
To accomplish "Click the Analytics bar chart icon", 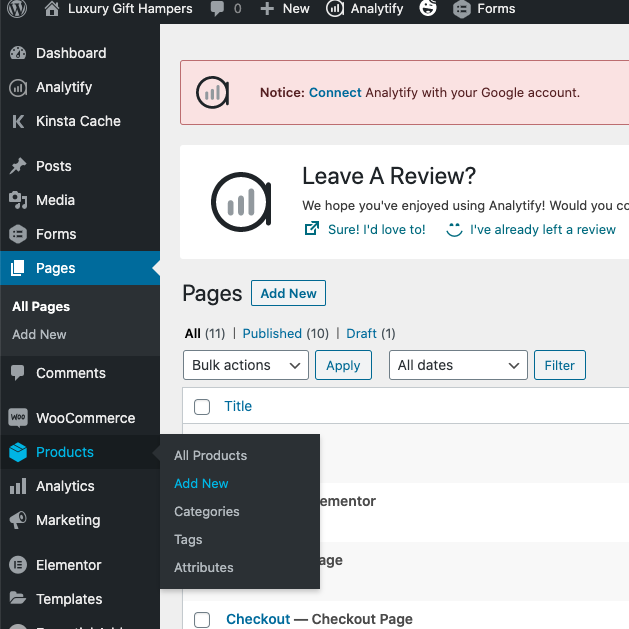I will (x=18, y=486).
